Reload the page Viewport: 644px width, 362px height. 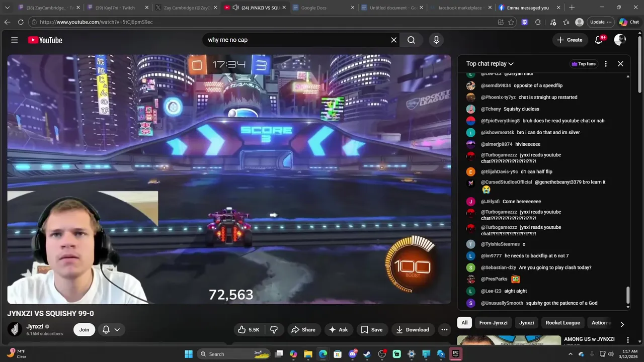(21, 22)
